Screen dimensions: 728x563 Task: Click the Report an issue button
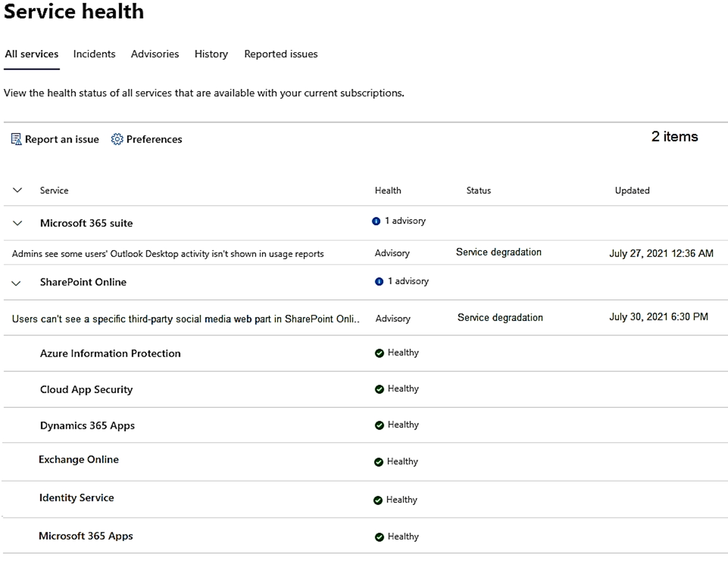[x=55, y=139]
